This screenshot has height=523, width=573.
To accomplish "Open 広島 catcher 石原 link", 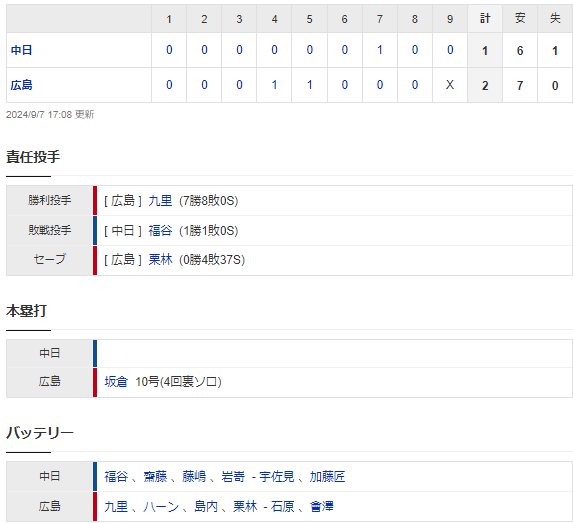I will tap(283, 507).
